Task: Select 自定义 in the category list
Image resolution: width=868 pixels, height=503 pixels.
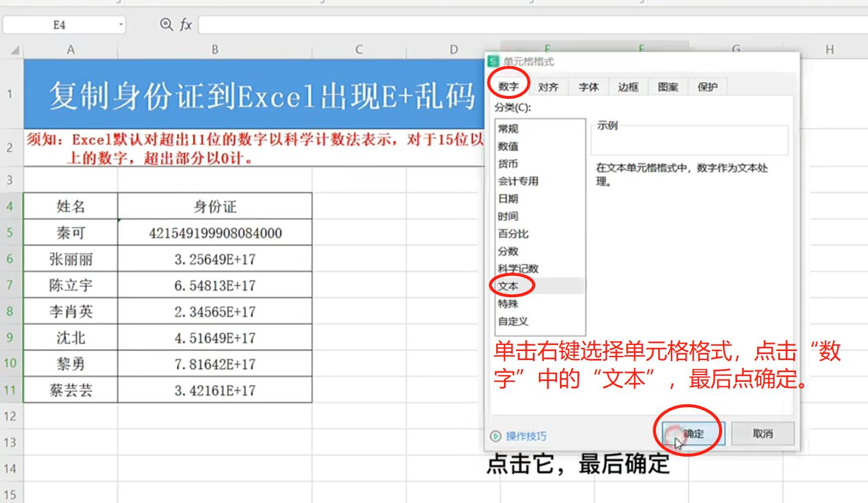Action: coord(539,321)
